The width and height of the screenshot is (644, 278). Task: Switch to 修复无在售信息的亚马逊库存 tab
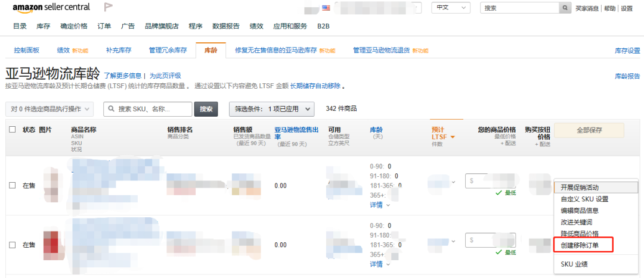click(x=284, y=51)
